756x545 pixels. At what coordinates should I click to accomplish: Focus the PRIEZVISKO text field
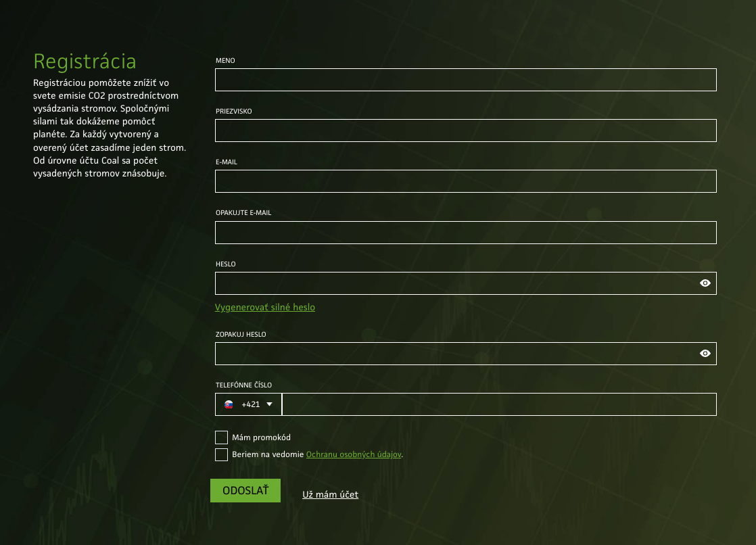point(465,130)
